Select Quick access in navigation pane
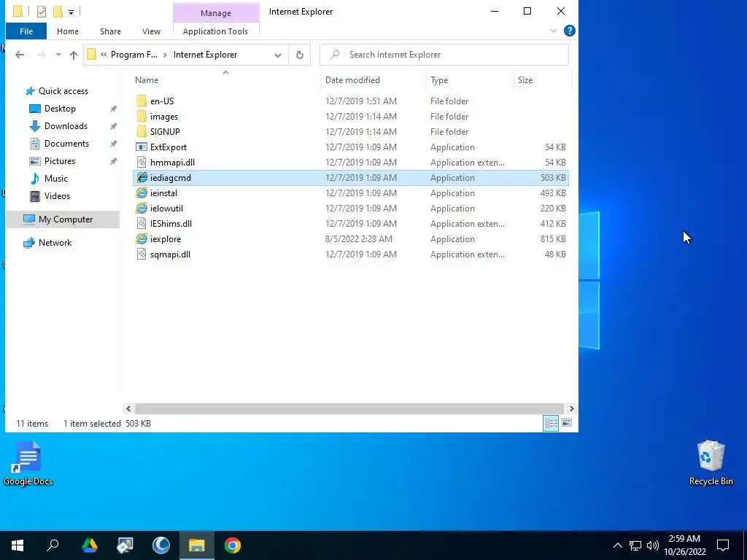 (x=63, y=91)
